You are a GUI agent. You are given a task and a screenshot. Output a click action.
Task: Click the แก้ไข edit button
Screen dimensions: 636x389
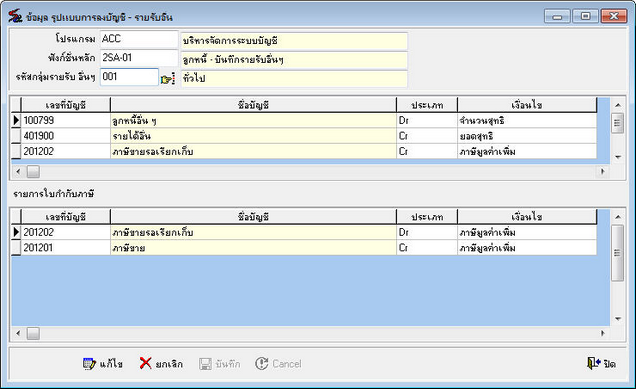tap(103, 363)
